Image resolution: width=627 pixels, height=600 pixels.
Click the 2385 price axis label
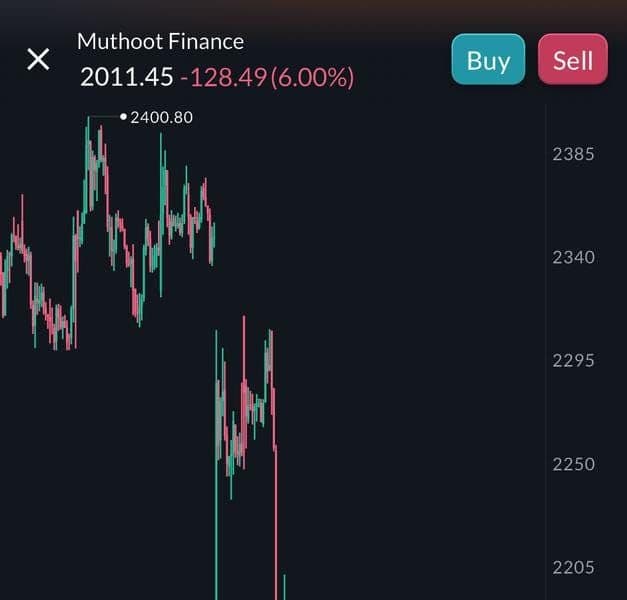click(573, 154)
